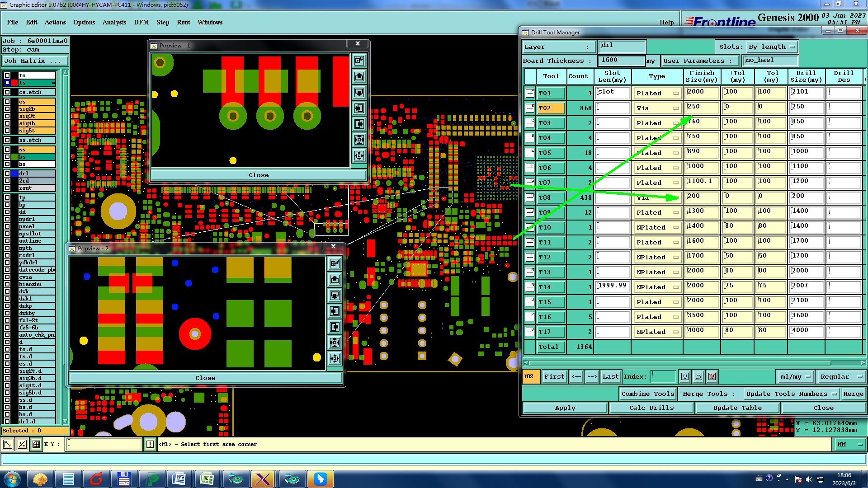Open the Analysis menu

pos(114,22)
